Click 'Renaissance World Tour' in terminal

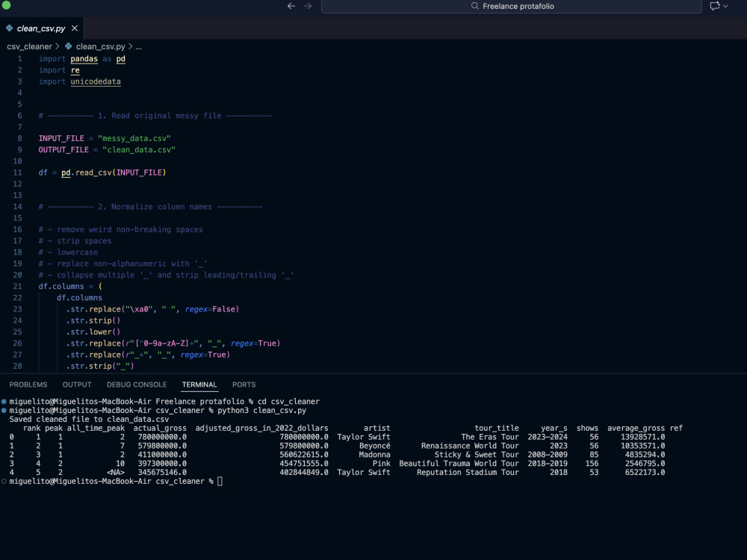tap(470, 447)
